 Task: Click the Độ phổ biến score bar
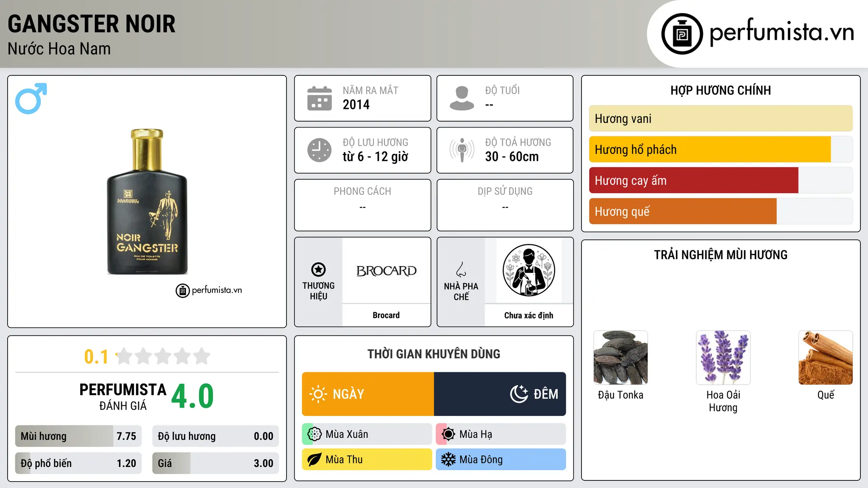(78, 463)
